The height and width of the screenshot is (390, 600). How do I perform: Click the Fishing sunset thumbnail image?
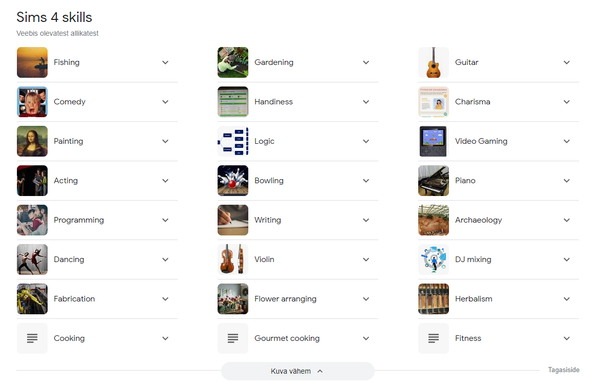(32, 62)
